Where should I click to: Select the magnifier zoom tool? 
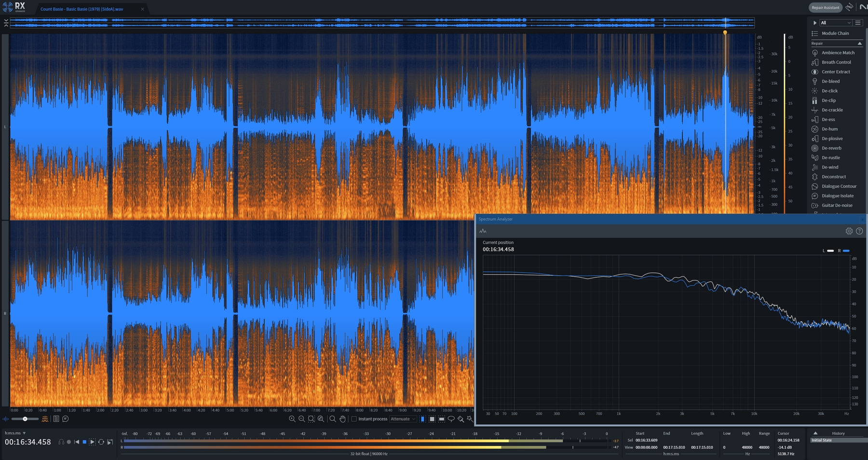point(333,419)
